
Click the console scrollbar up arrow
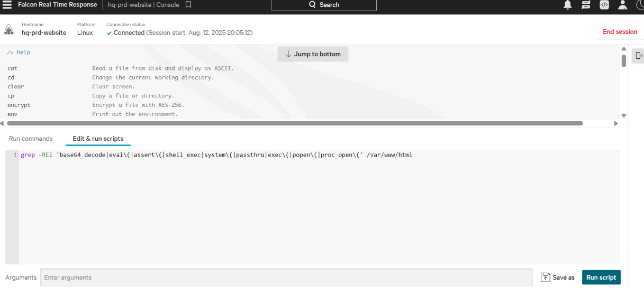point(623,49)
